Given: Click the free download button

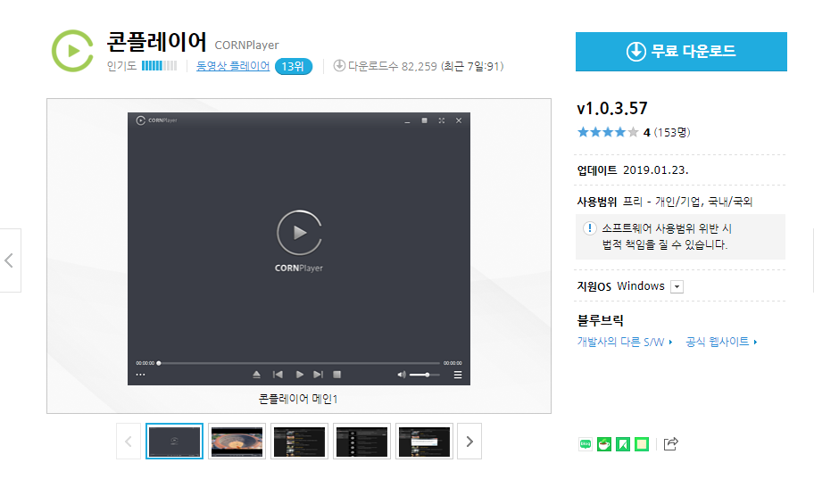Looking at the screenshot, I should click(x=681, y=52).
